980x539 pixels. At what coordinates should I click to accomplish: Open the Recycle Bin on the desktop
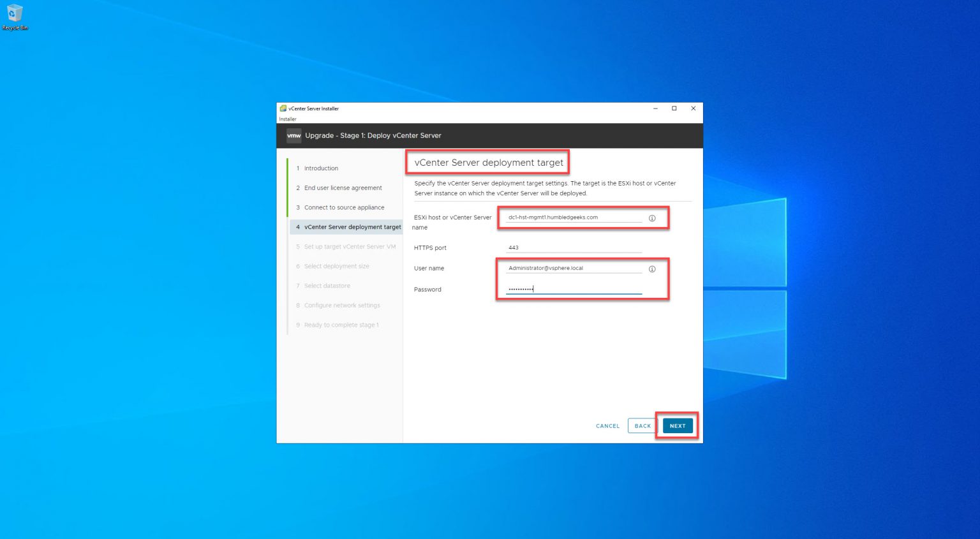click(15, 14)
